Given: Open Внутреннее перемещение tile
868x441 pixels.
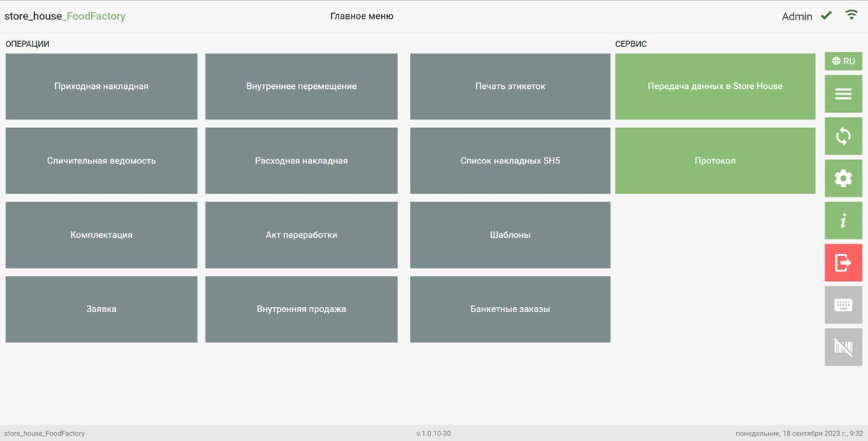Looking at the screenshot, I should 302,86.
